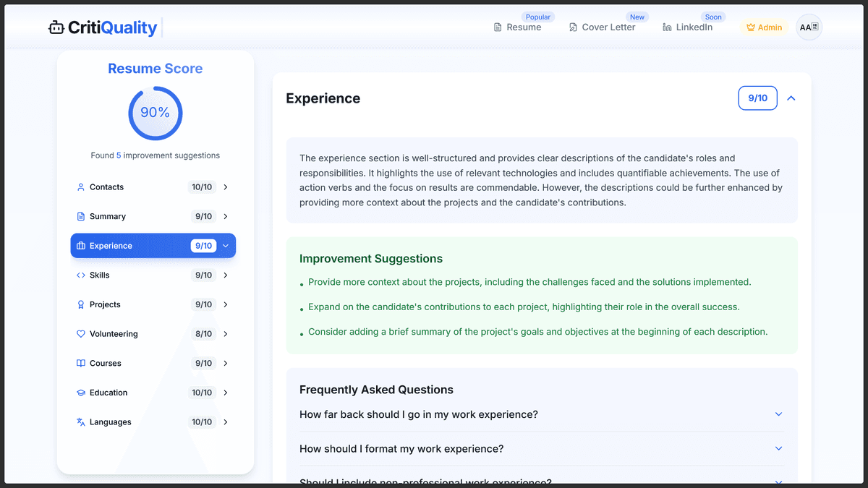Click the 'Popular' tag above Resume
Screen dimensions: 868x488
pos(538,17)
